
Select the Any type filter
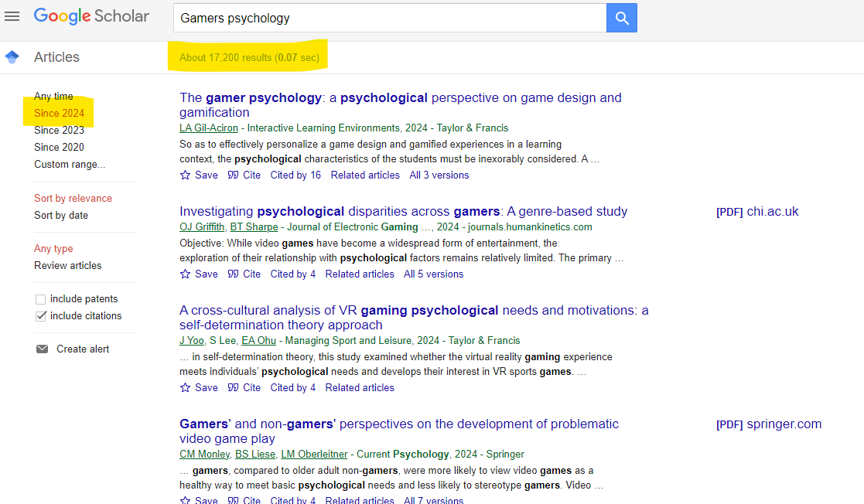[x=53, y=249]
